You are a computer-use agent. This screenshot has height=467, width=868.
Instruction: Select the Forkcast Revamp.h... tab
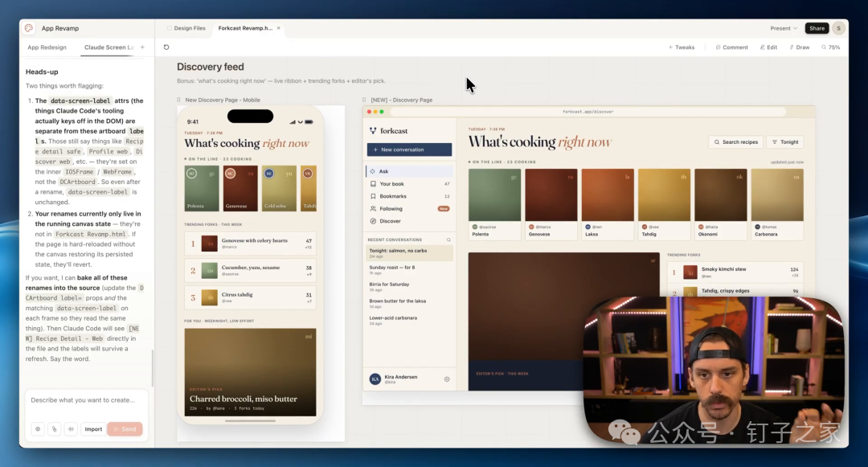pyautogui.click(x=245, y=27)
